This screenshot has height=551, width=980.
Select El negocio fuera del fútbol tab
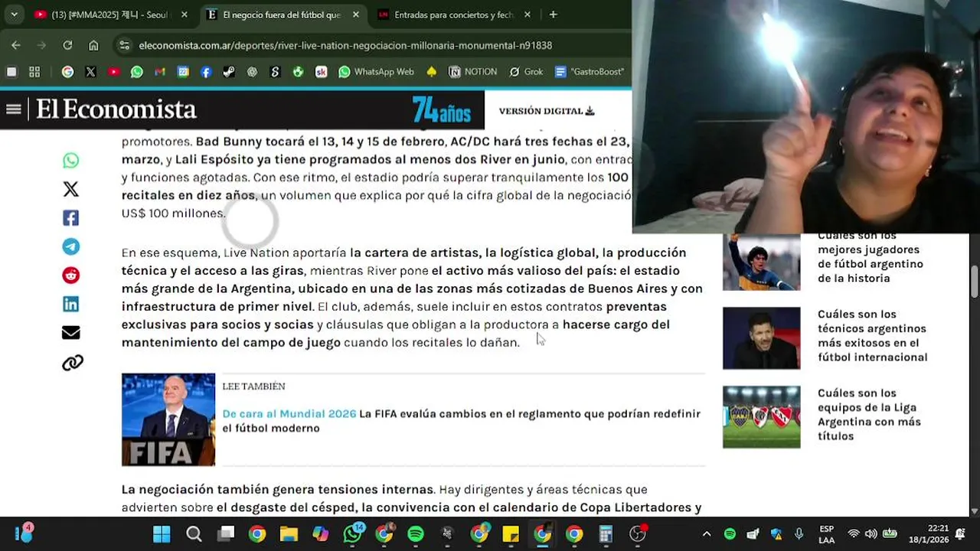(282, 15)
